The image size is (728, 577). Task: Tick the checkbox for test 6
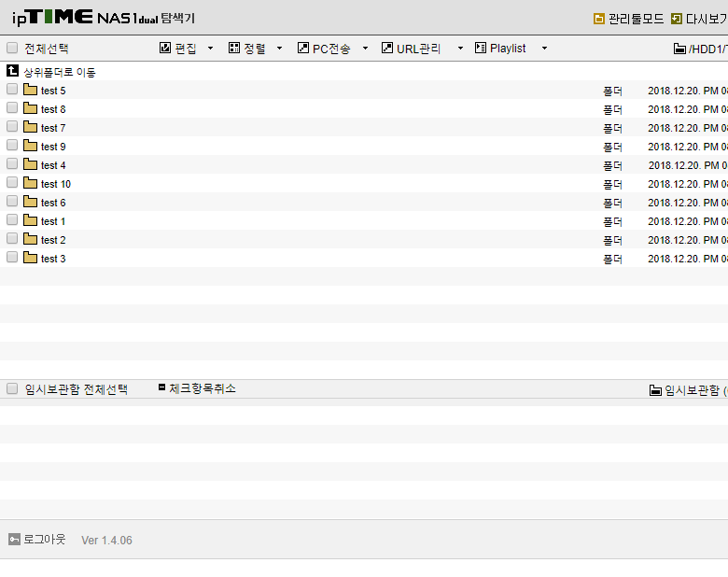(x=12, y=201)
